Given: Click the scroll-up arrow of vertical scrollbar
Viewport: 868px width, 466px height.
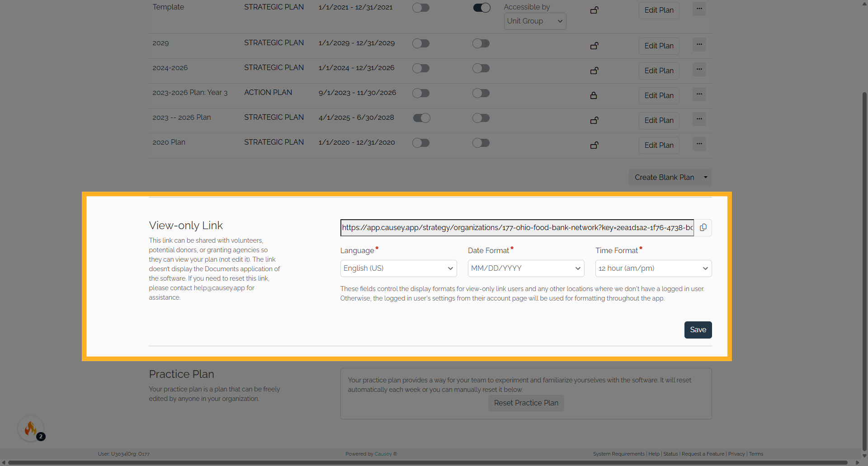Looking at the screenshot, I should (864, 4).
